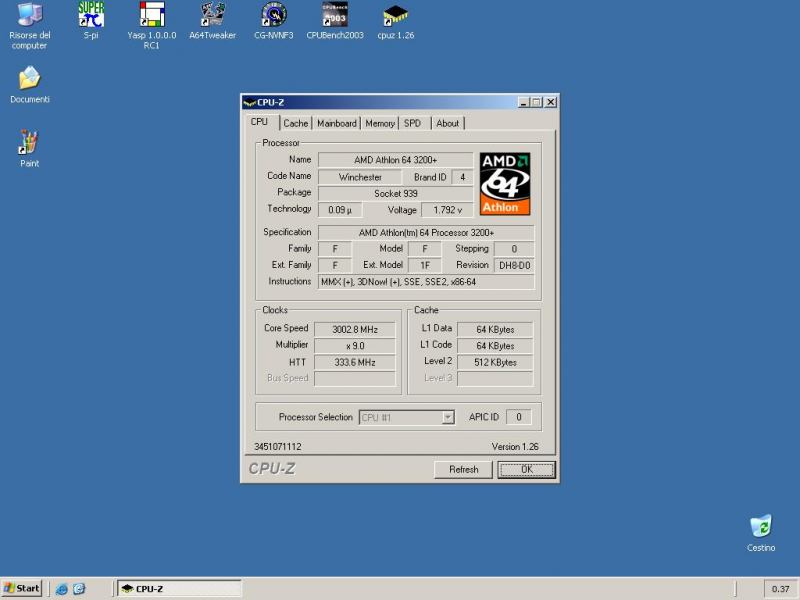Click the Instructions field listing MMX, SSE
This screenshot has width=800, height=600.
point(426,282)
